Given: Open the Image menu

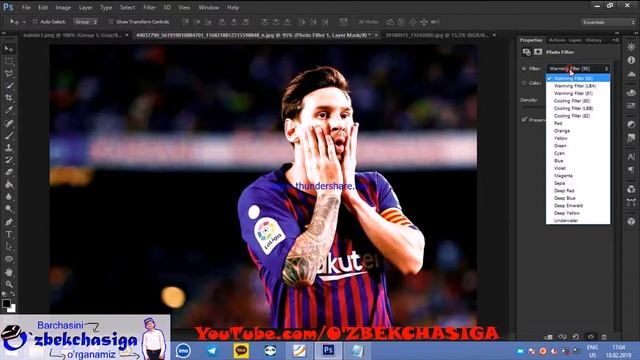Looking at the screenshot, I should point(63,7).
